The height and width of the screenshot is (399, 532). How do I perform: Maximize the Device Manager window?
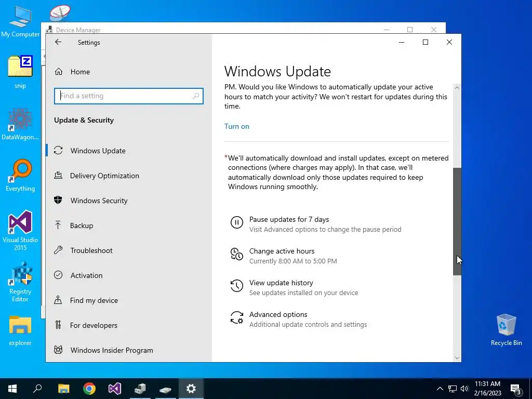410,30
